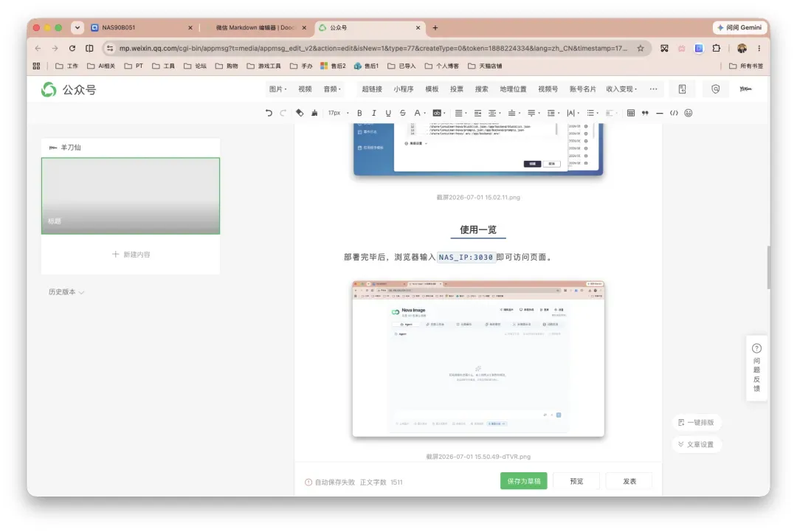
Task: Reload the current page
Action: tap(72, 48)
